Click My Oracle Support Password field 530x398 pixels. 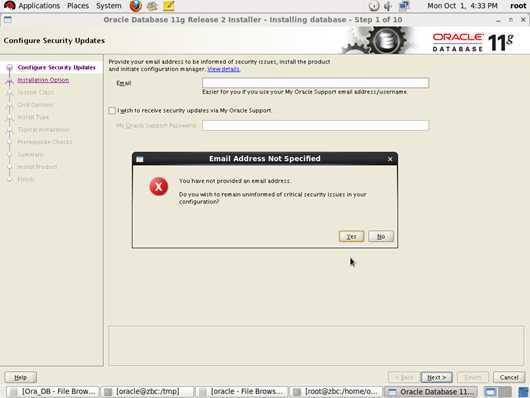coord(315,125)
